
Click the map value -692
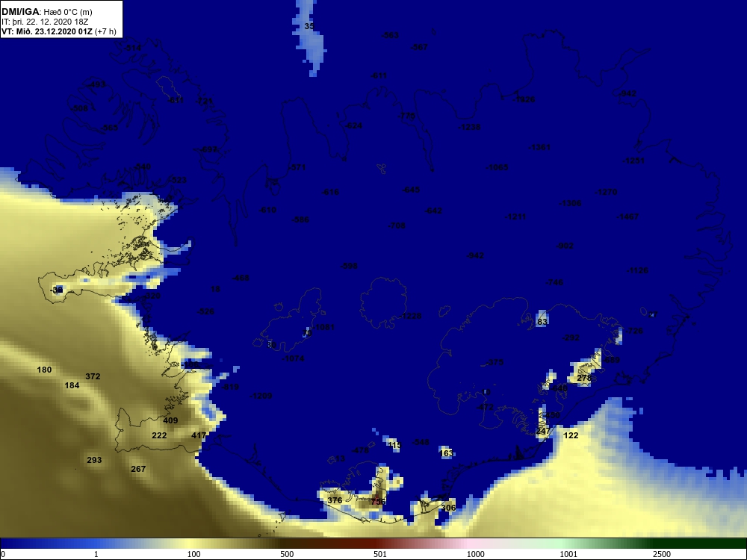[x=208, y=149]
